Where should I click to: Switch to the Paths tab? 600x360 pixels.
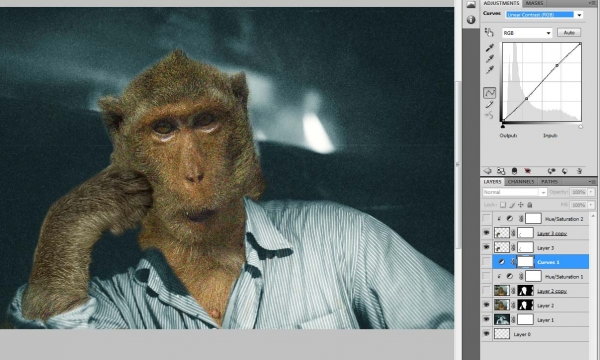(x=549, y=181)
